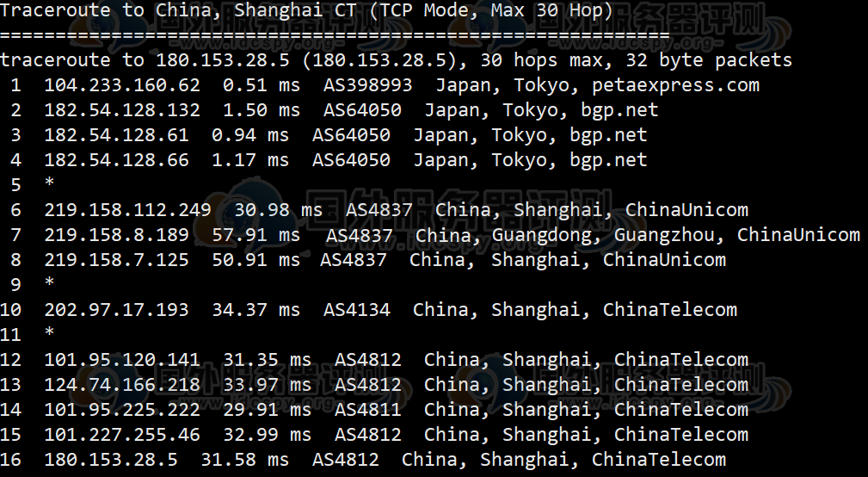Click the 32.99 ms latency value
This screenshot has height=477, width=868.
tap(267, 434)
